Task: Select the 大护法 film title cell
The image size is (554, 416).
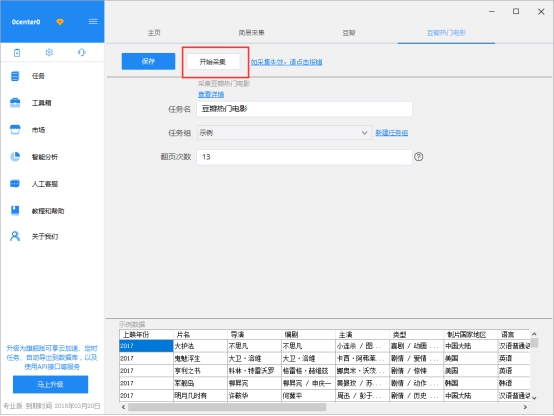Action: [x=200, y=346]
